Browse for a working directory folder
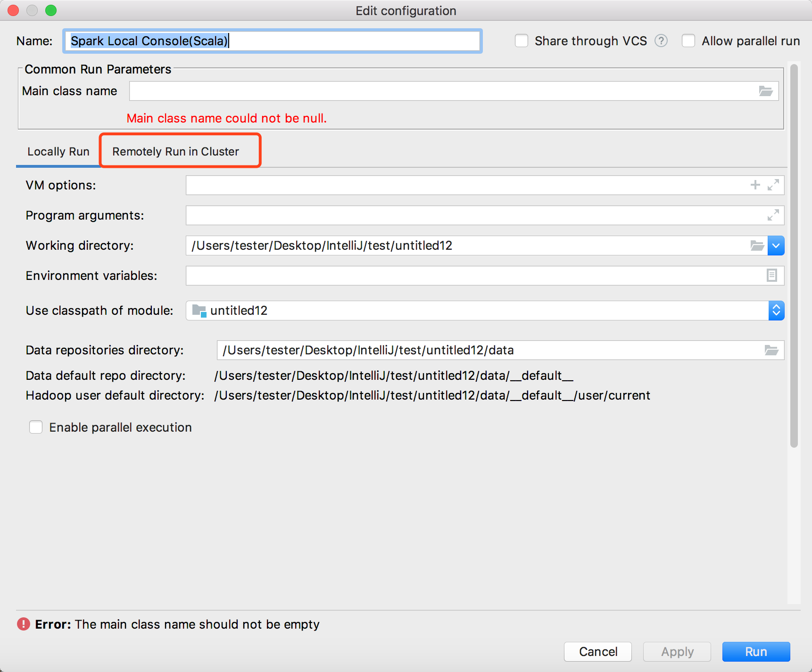This screenshot has height=672, width=812. pos(757,246)
